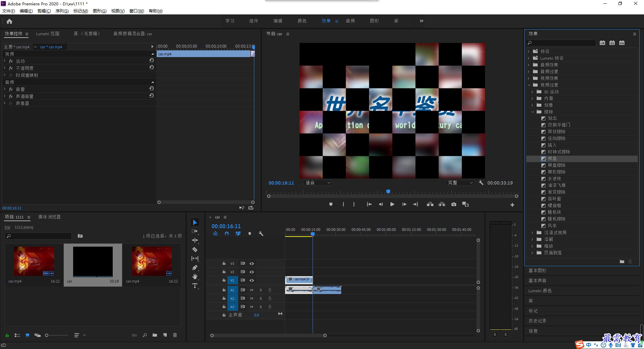The width and height of the screenshot is (644, 349).
Task: Click the project trash delete icon
Action: pyautogui.click(x=175, y=335)
